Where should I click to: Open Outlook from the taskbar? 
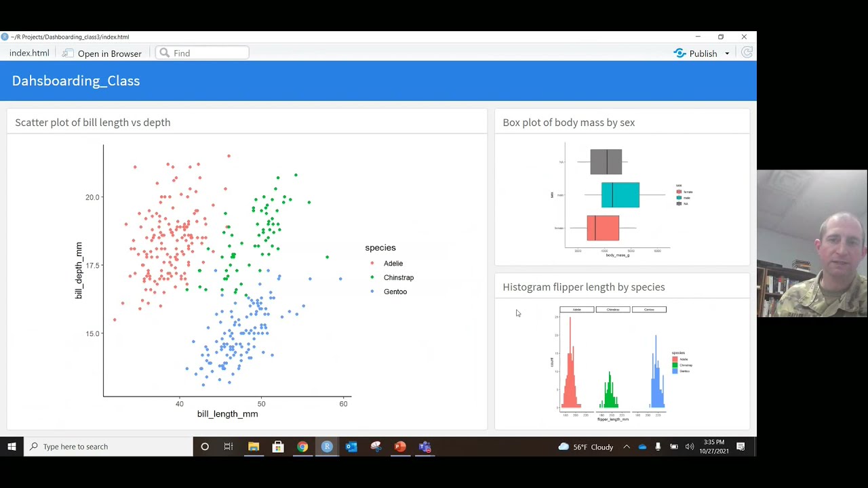351,447
